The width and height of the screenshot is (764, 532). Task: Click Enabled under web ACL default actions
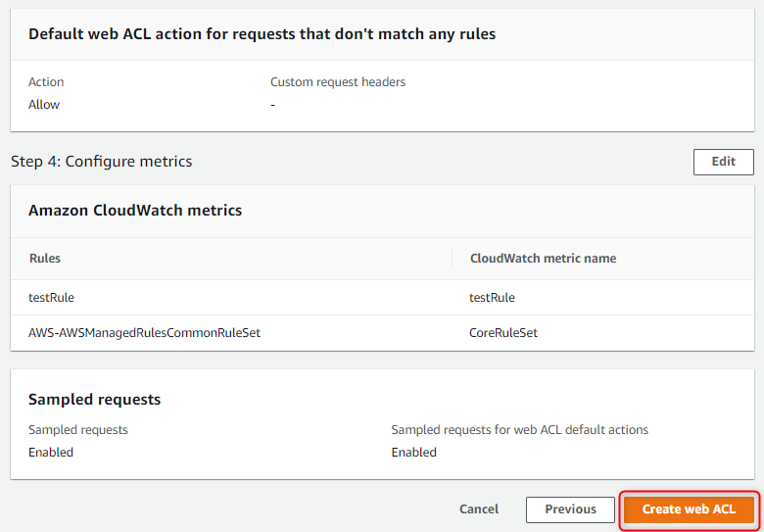point(413,453)
